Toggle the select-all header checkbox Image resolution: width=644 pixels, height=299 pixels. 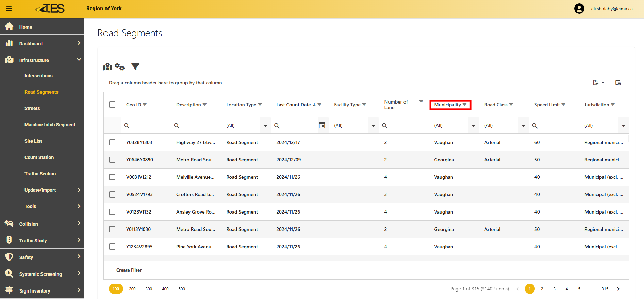click(x=112, y=105)
